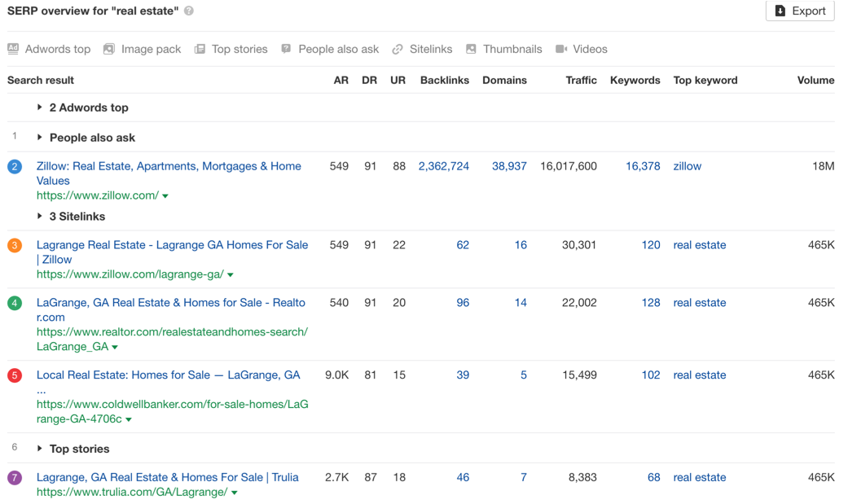
Task: Select the Thumbnails feature label
Action: tap(512, 49)
